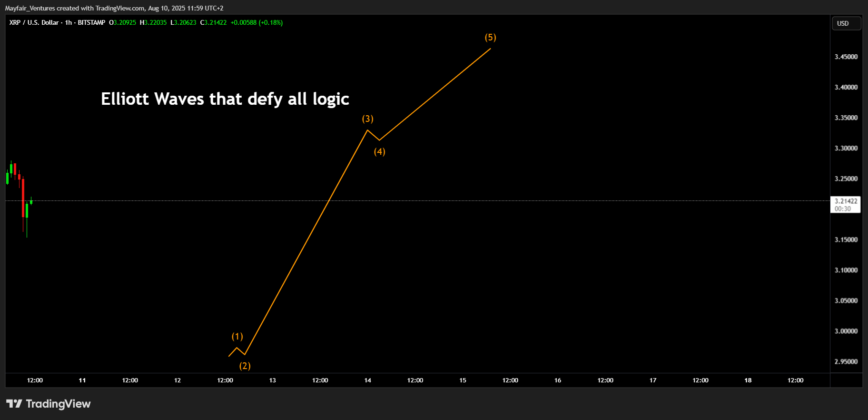Click the 3.00000 price axis label

click(x=846, y=331)
